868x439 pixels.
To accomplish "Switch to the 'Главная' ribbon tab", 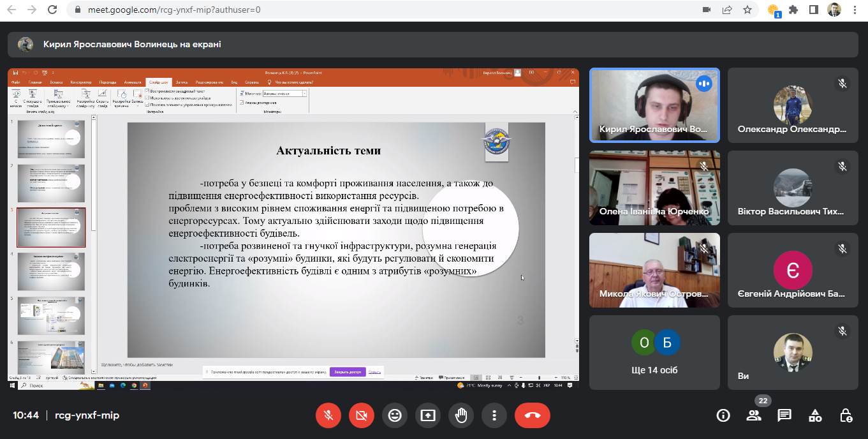I will (x=35, y=82).
